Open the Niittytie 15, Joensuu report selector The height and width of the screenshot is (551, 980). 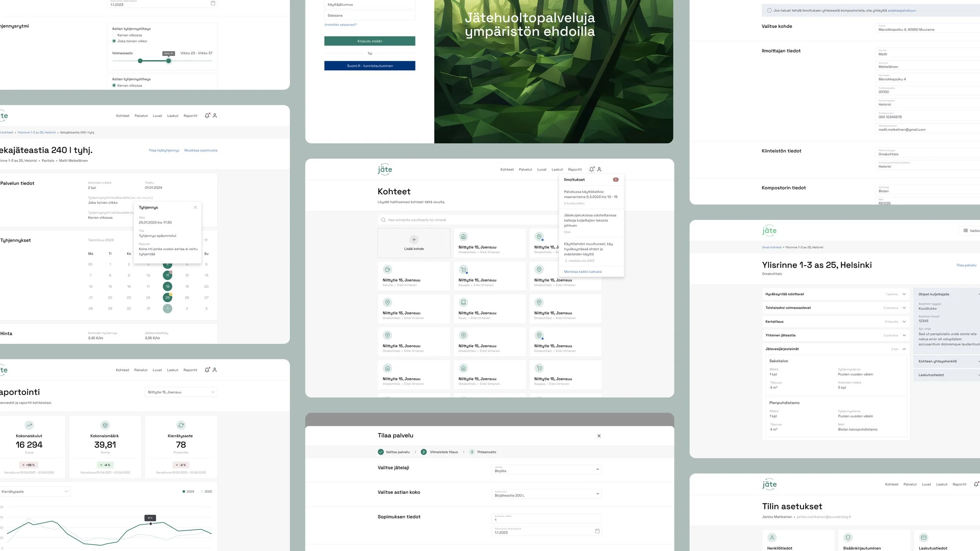(x=181, y=392)
